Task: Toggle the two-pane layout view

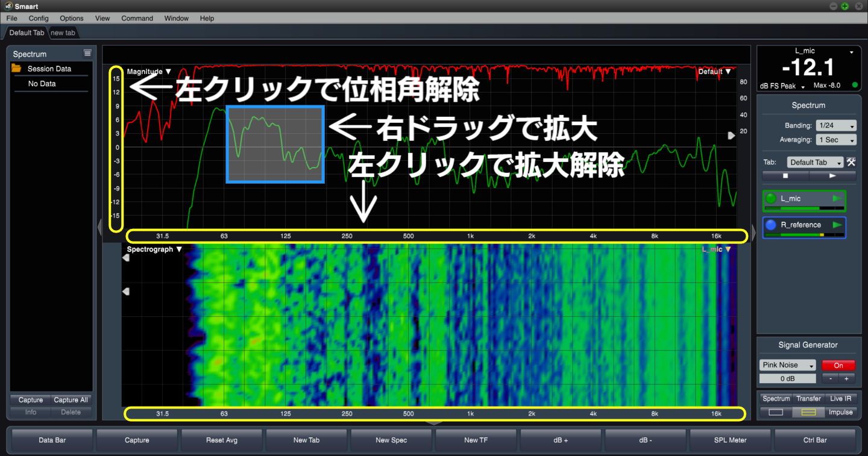Action: (808, 412)
